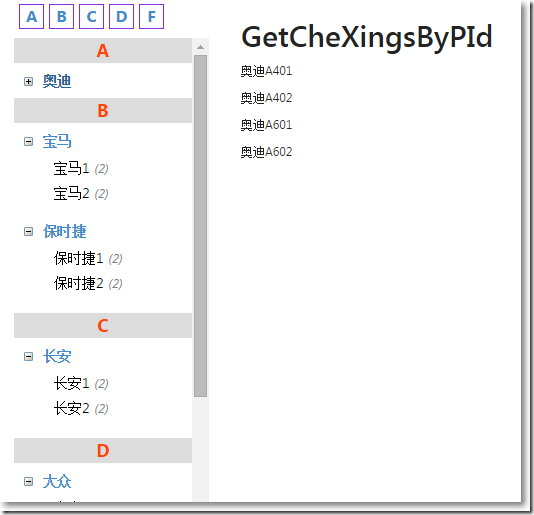Open the 宝马2 series item

coord(71,193)
